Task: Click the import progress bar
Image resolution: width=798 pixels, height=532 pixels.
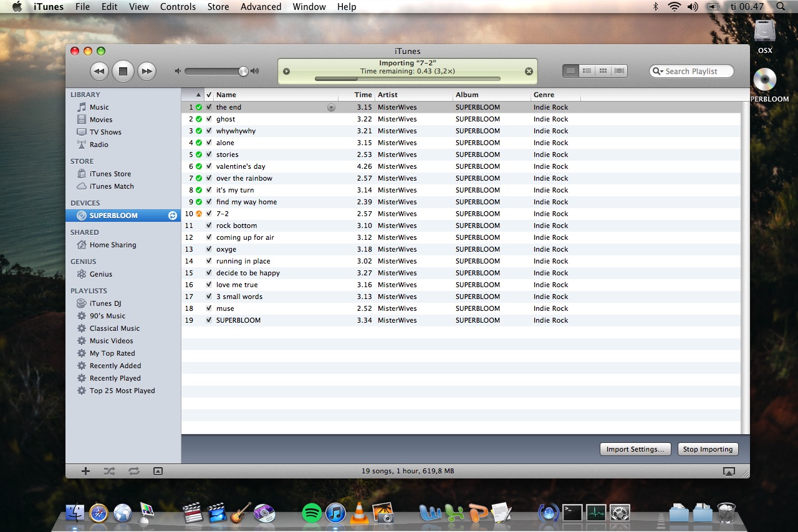Action: point(408,79)
